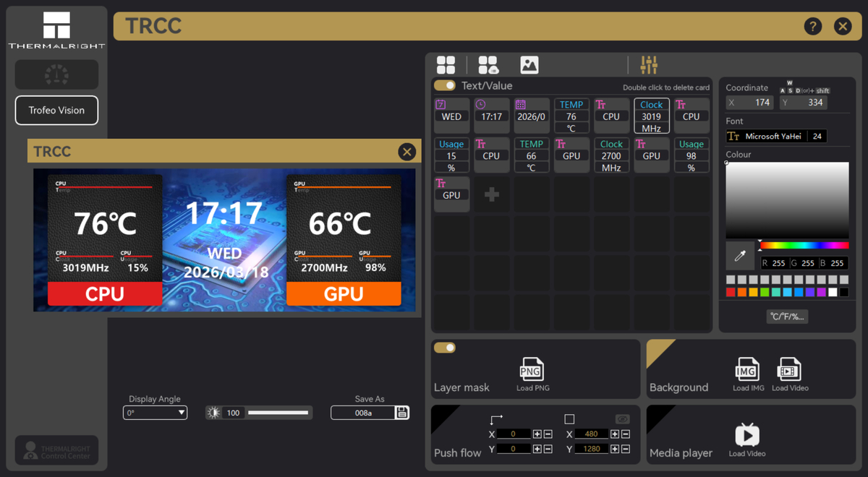Adjust the brightness slider bar
Screen dimensions: 868x477
click(x=278, y=413)
